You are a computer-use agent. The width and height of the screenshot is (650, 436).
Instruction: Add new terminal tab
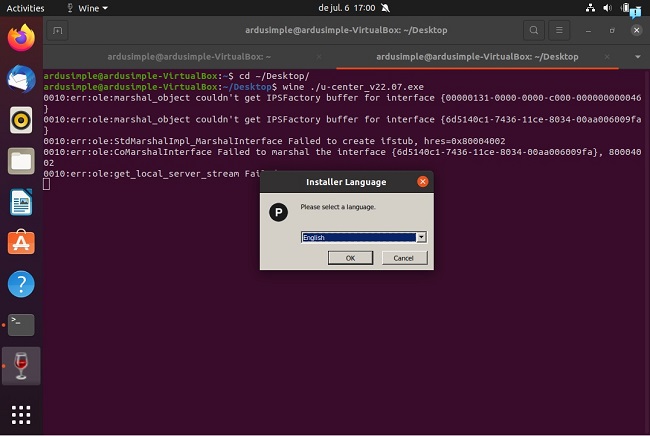click(x=59, y=31)
